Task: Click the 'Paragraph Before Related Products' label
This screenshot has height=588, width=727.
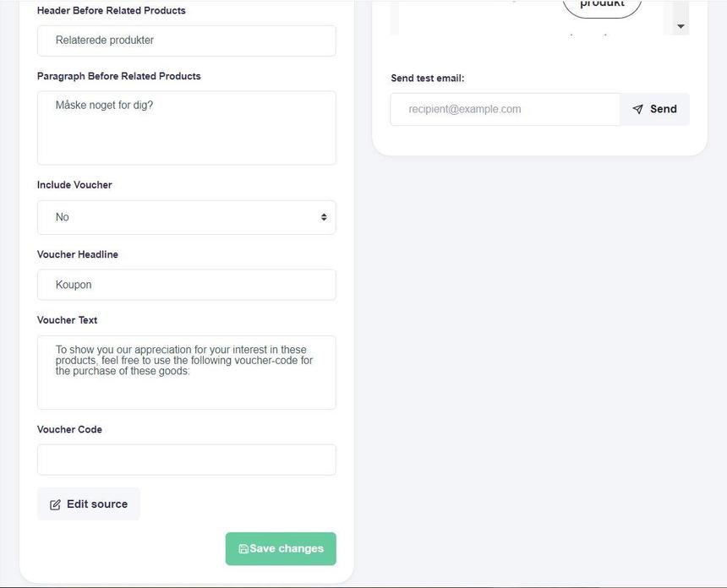Action: click(119, 76)
